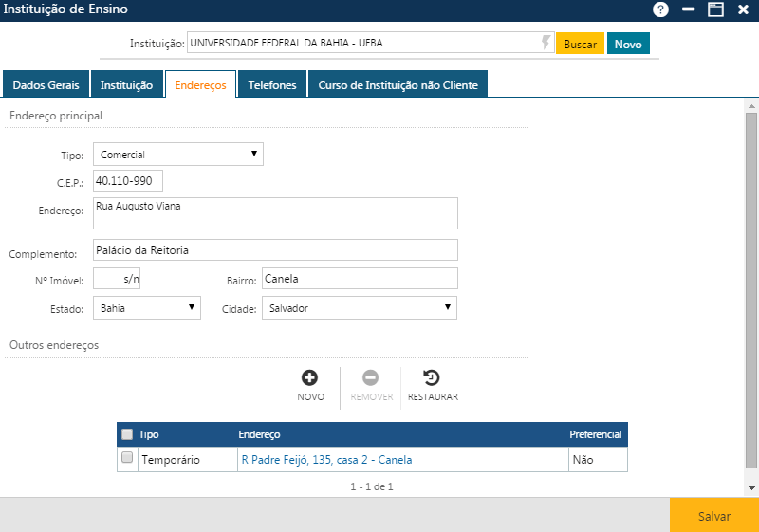Open the Cidade dropdown showing Salvador
The height and width of the screenshot is (532, 759).
(359, 308)
